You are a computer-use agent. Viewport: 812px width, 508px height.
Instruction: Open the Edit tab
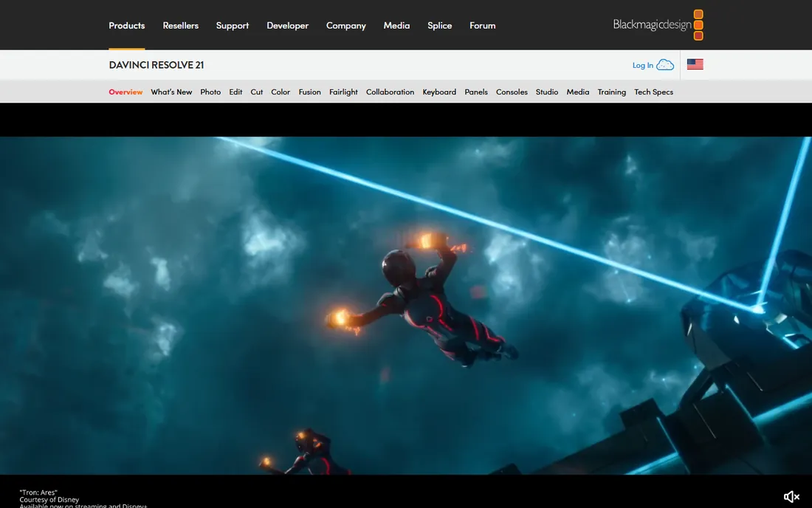click(x=235, y=92)
